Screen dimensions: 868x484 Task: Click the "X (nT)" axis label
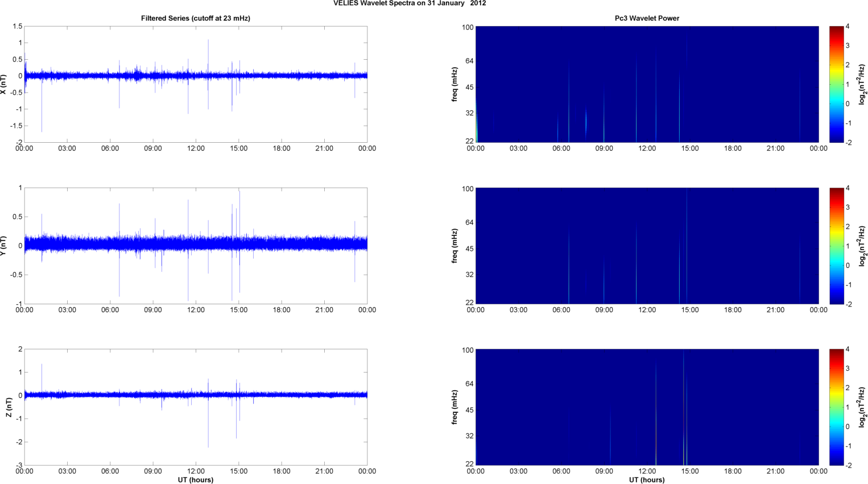[x=3, y=84]
